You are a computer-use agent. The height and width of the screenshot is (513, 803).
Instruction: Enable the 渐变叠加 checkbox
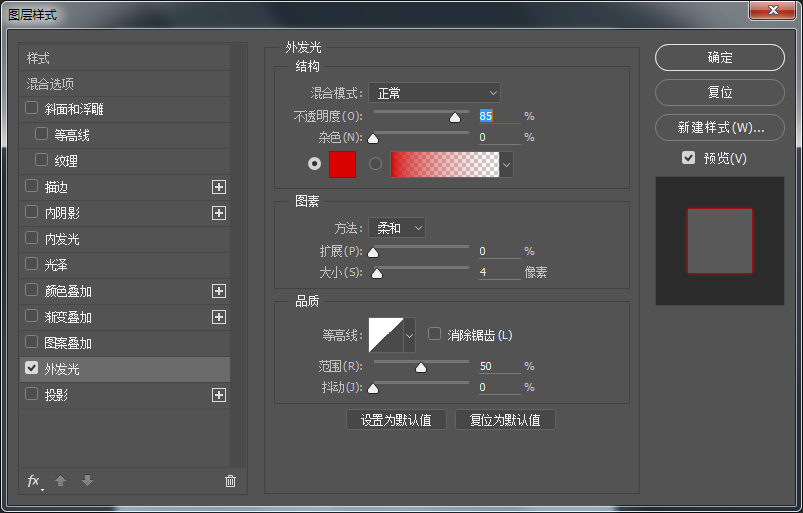[x=32, y=316]
